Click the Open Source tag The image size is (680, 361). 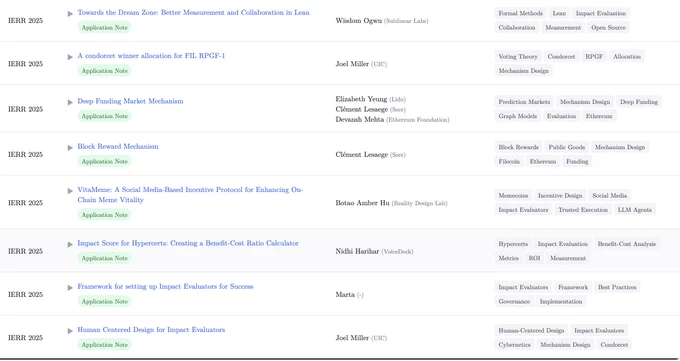click(608, 27)
